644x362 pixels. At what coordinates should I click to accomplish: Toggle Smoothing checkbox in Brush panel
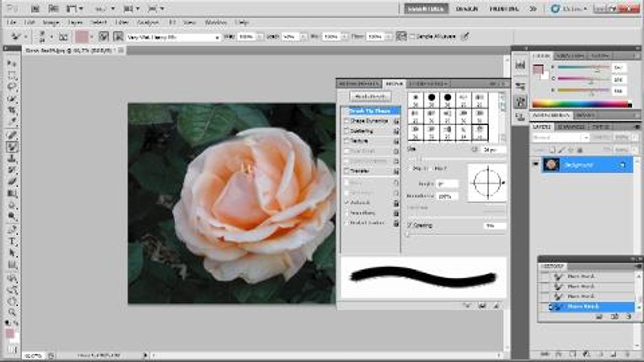click(345, 213)
